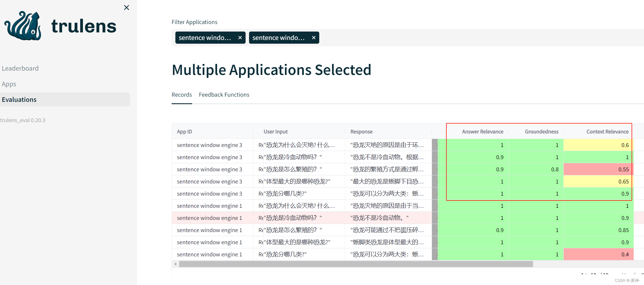Remove the first sentence window filter tag
Image resolution: width=644 pixels, height=285 pixels.
(x=240, y=38)
